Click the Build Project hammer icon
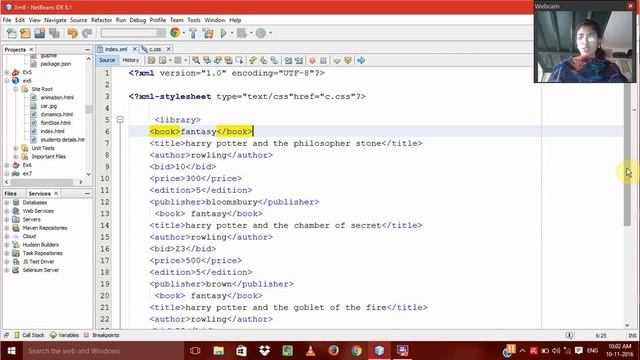The width and height of the screenshot is (640, 360). (193, 33)
